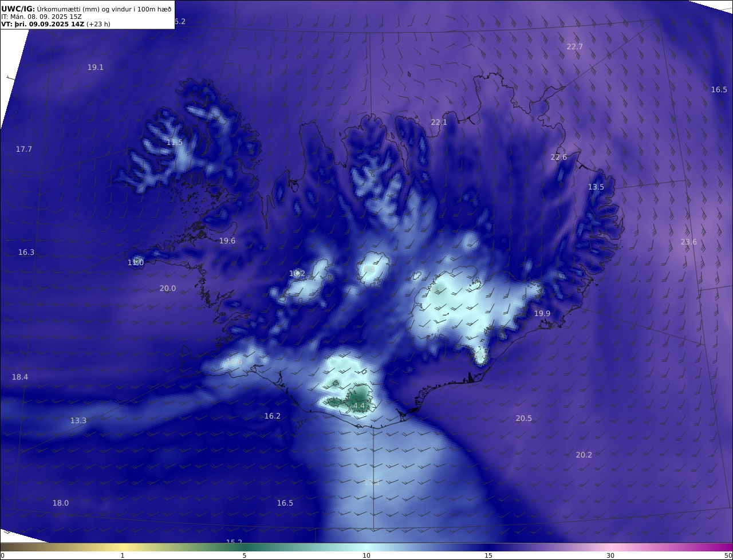733x560 pixels.
Task: Click the 13.3 value label
Action: [78, 421]
